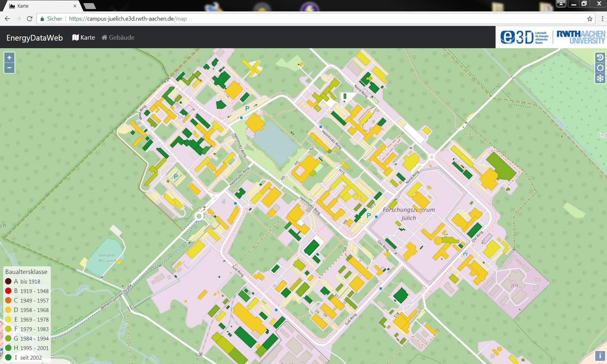Click the 'JEN' map label
The image size is (607, 364).
pos(514,285)
